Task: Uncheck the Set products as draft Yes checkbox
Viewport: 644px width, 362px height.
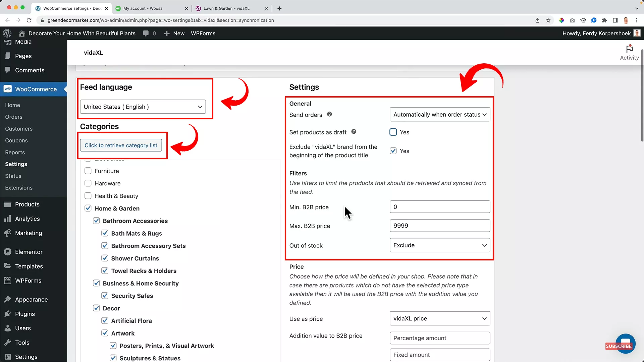Action: tap(393, 132)
